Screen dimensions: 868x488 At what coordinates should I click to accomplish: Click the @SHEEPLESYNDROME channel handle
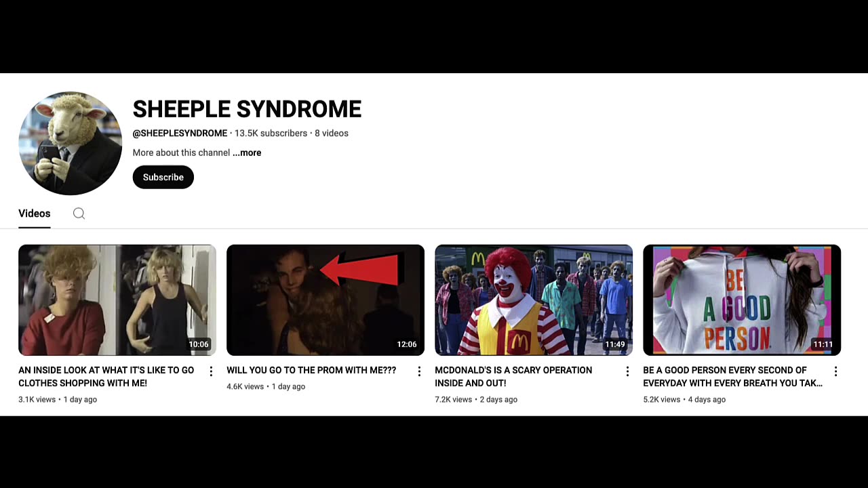[180, 134]
